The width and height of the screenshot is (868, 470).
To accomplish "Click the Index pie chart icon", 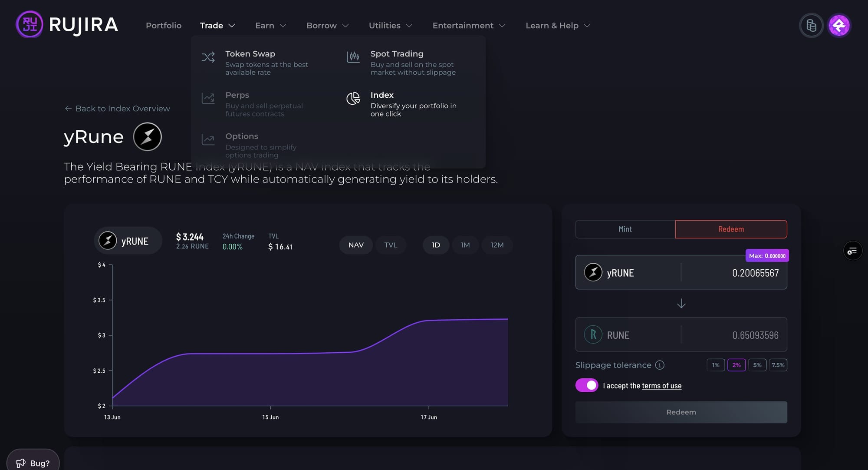I will 353,99.
